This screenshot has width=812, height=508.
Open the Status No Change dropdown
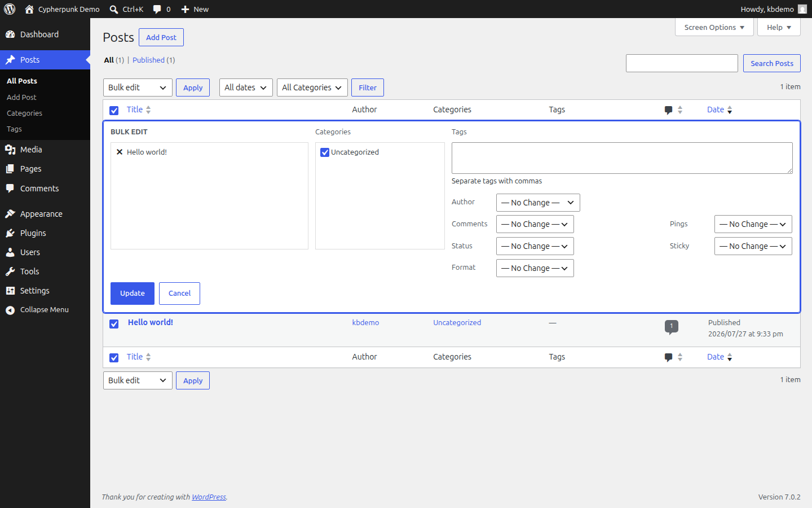535,246
